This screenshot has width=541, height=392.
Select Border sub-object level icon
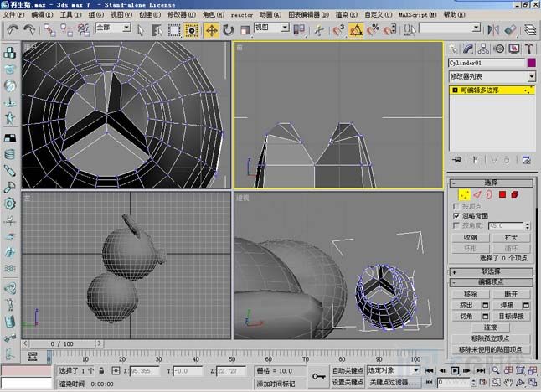pos(489,194)
